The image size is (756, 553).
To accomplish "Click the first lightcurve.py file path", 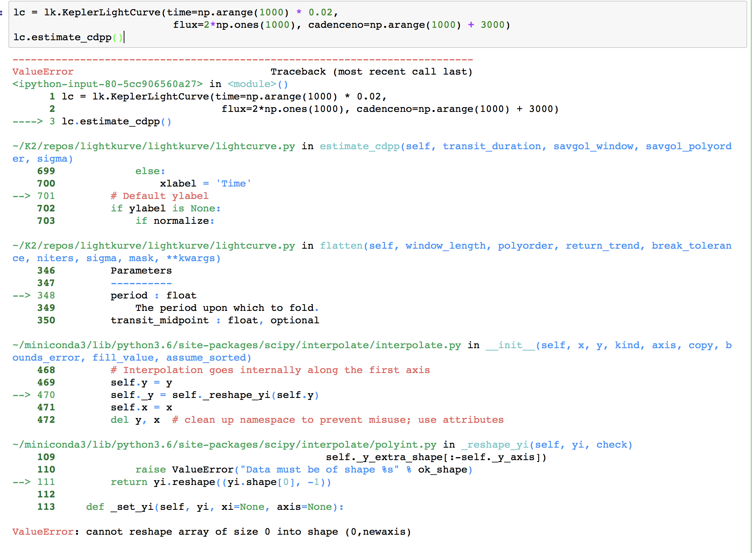I will coord(154,146).
